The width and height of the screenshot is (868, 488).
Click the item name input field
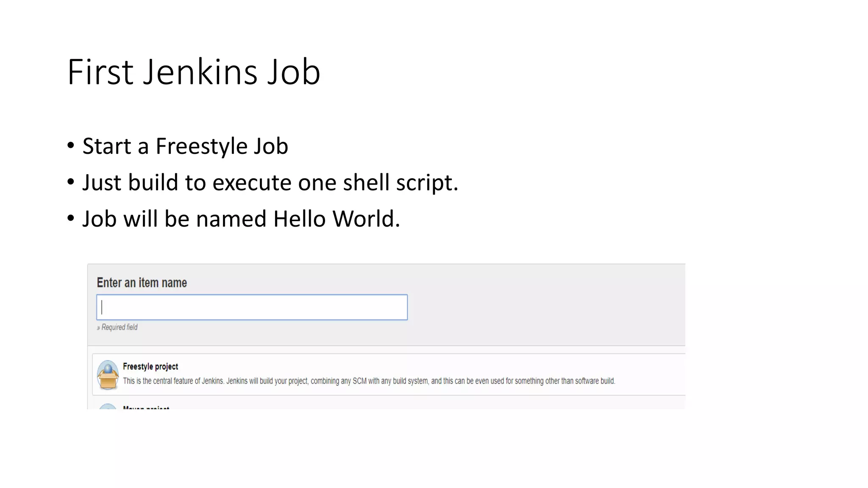[x=252, y=307]
